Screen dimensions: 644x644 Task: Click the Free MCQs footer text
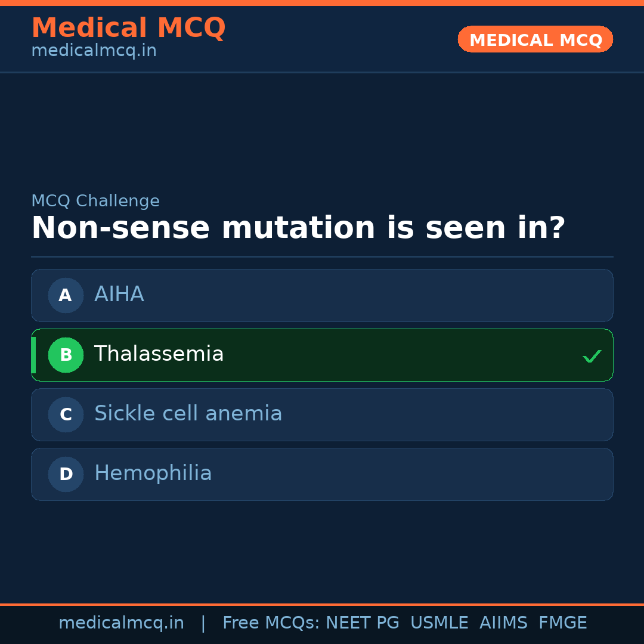coord(271,623)
